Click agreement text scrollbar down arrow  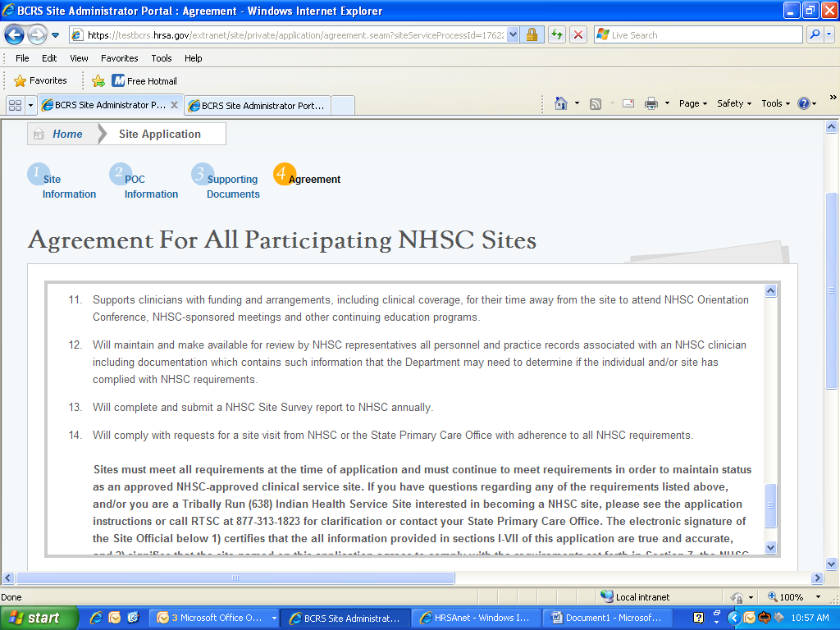pos(770,547)
